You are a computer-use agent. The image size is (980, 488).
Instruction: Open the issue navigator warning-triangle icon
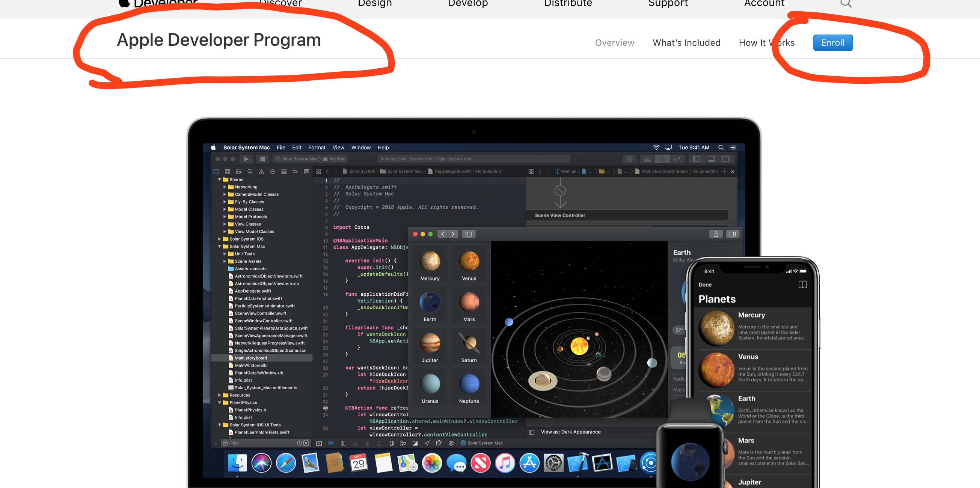261,172
